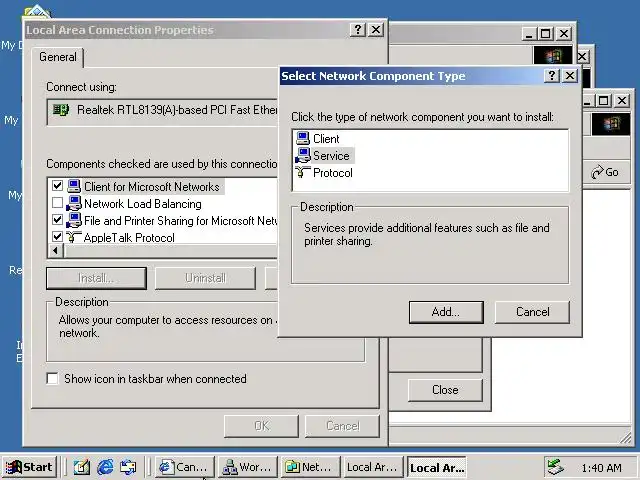
Task: Select the Protocol component icon
Action: (x=303, y=172)
